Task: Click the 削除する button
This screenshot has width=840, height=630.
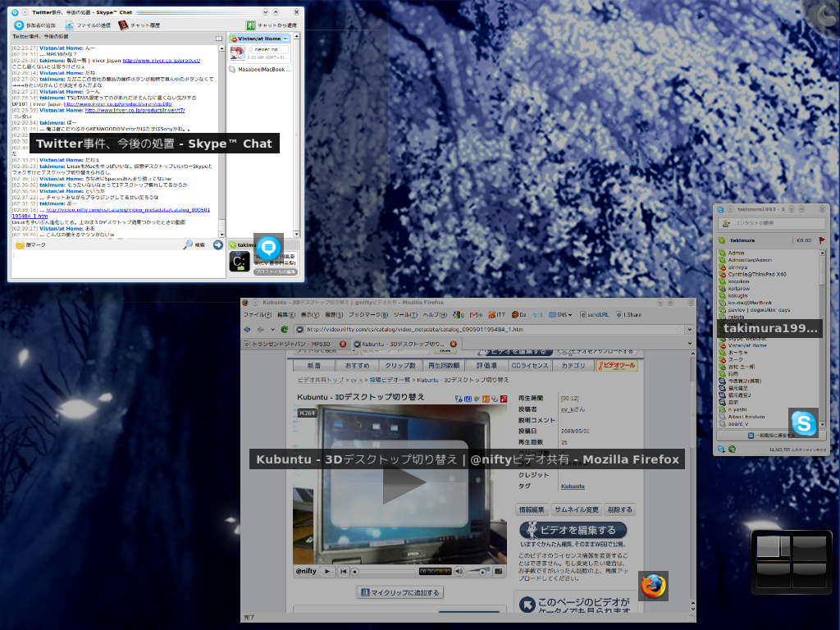Action: [x=619, y=509]
